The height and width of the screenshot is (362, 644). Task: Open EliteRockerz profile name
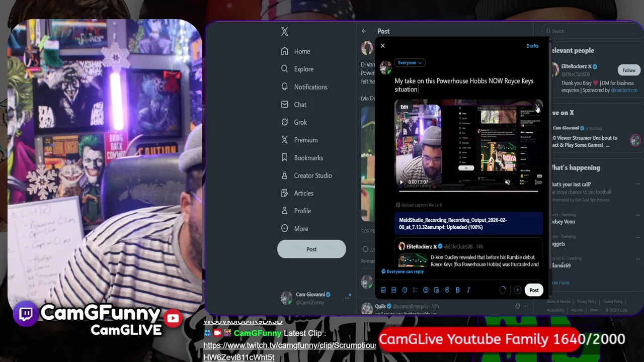pos(575,66)
